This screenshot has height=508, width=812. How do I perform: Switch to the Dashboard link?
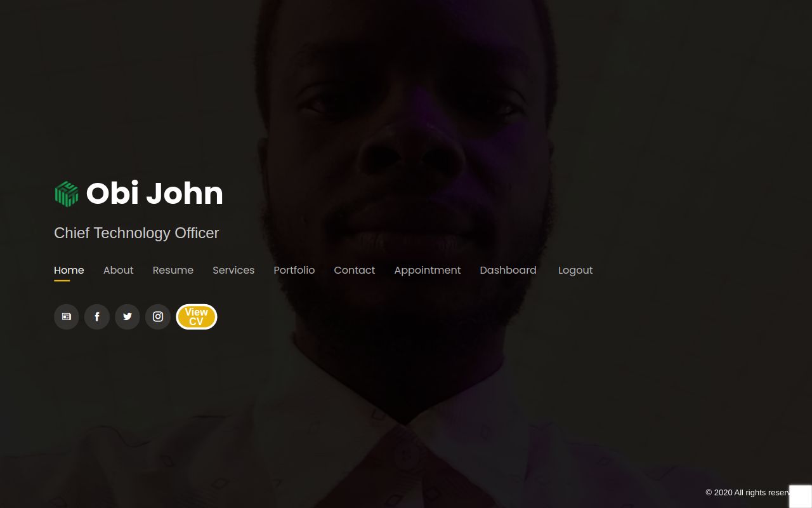pyautogui.click(x=508, y=270)
